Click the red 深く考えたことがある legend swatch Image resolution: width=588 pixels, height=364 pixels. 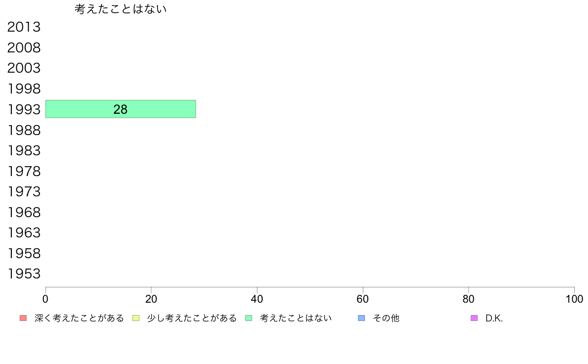point(23,318)
